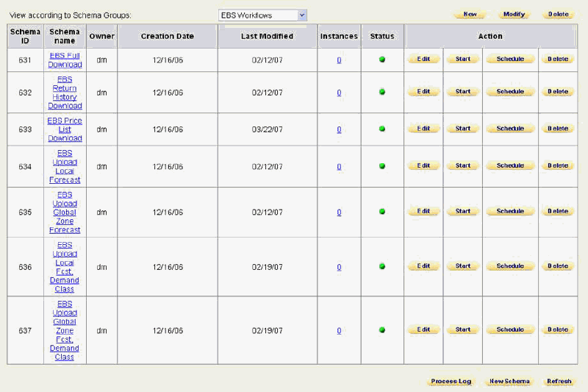The image size is (588, 392).
Task: Click green status indicator for schema 635
Action: coord(382,212)
